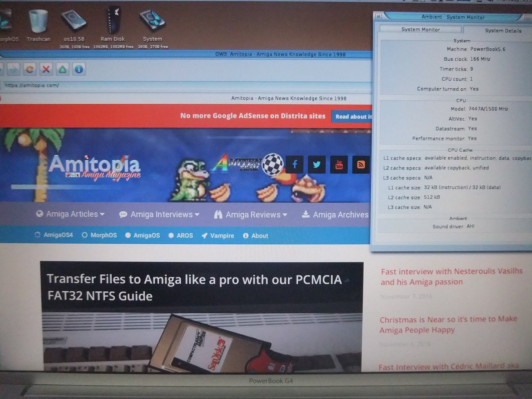Go forward with the browser arrow button

point(13,69)
